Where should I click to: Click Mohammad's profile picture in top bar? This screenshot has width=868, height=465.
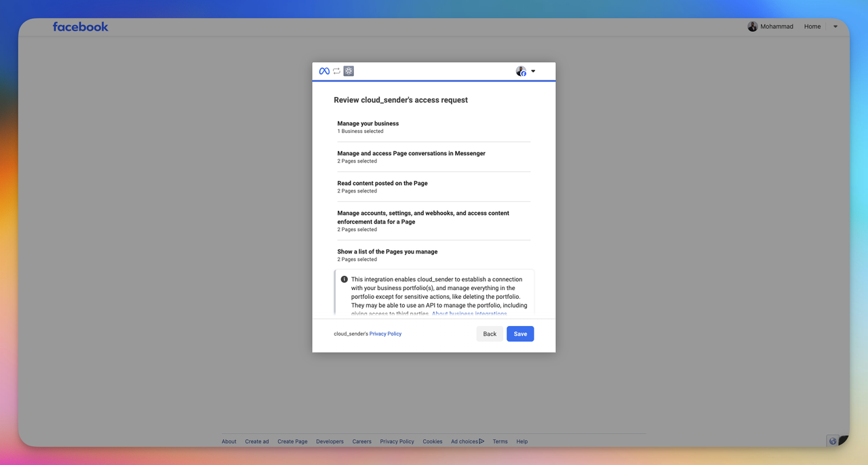753,26
